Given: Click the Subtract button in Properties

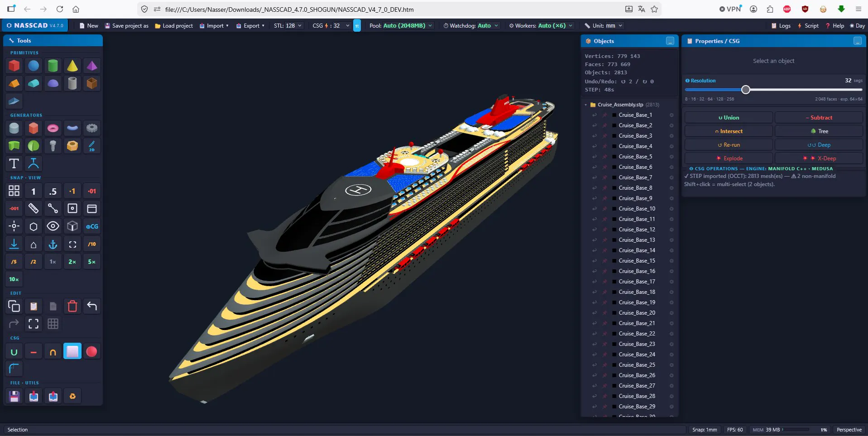Looking at the screenshot, I should click(x=819, y=118).
